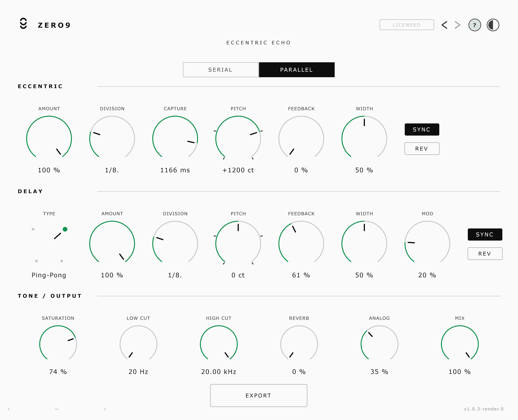Switch to SERIAL routing mode
Viewport: 518px width, 420px height.
tap(221, 70)
